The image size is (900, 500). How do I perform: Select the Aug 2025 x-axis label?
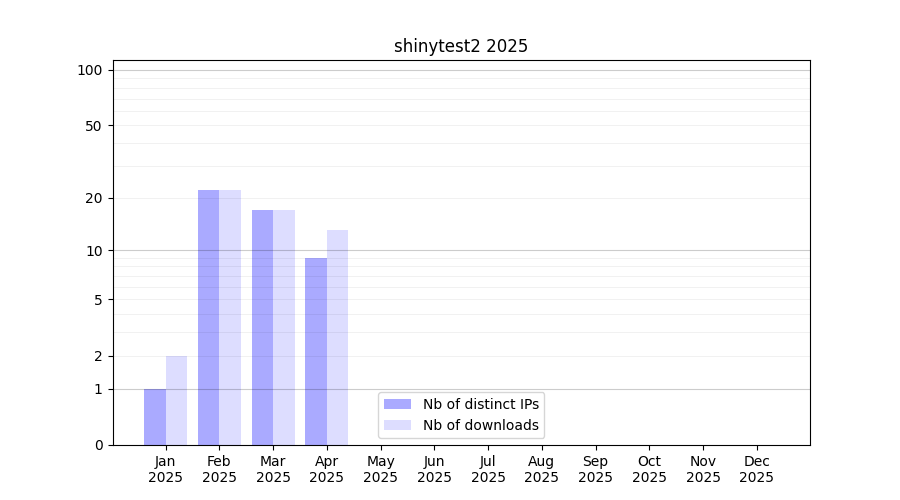pyautogui.click(x=541, y=469)
